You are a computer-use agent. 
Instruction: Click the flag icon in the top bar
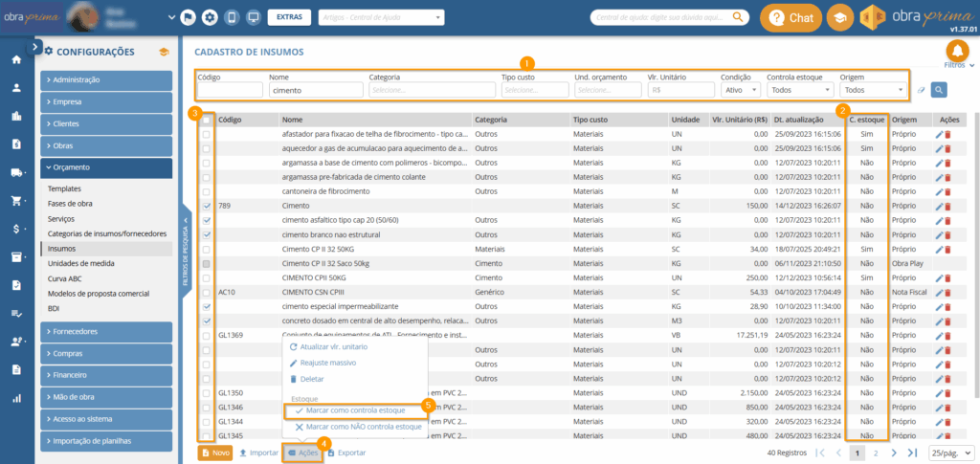189,17
